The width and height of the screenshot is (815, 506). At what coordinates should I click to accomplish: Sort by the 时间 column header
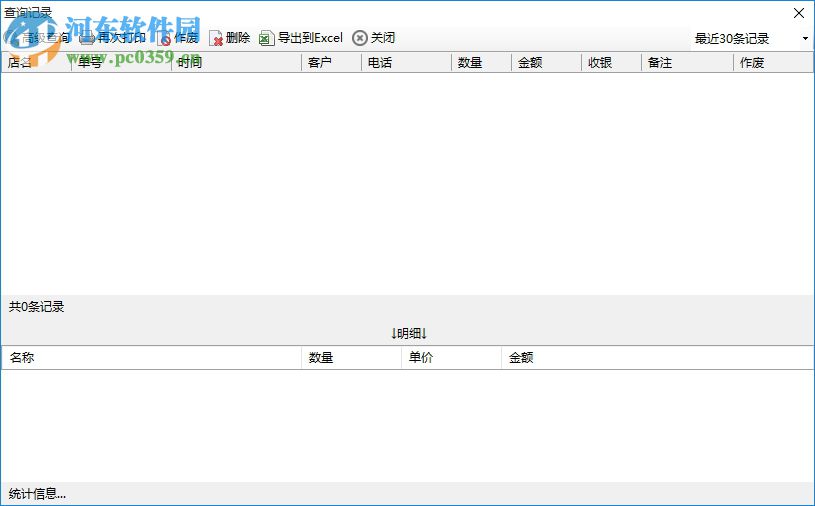coord(236,62)
